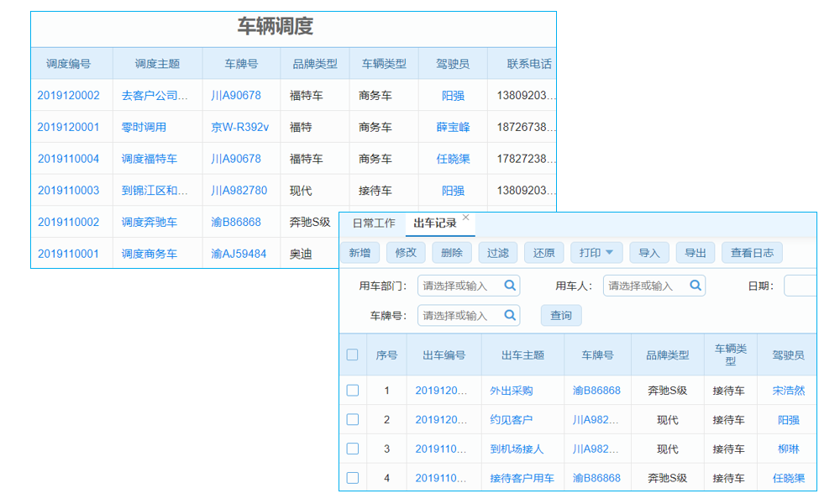Check the checkbox for row 到机场接人
Image resolution: width=840 pixels, height=504 pixels.
coord(353,449)
